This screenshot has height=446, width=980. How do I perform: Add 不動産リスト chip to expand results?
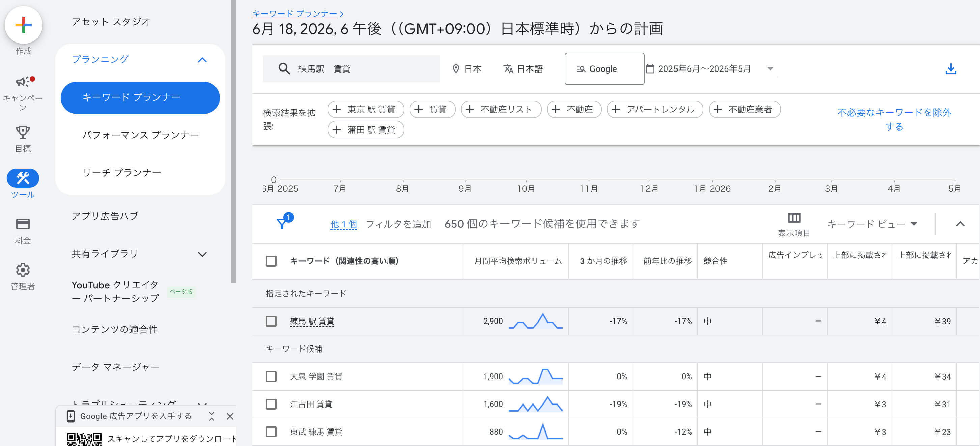[x=501, y=109]
